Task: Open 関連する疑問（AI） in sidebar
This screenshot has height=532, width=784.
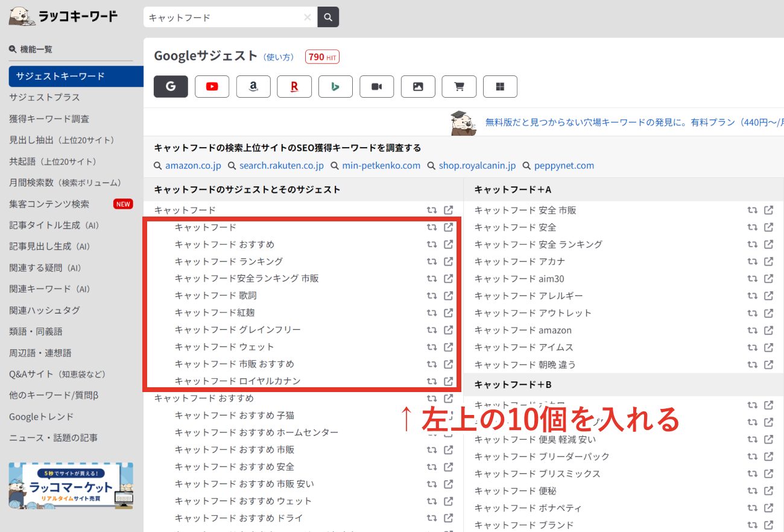Action: [45, 268]
